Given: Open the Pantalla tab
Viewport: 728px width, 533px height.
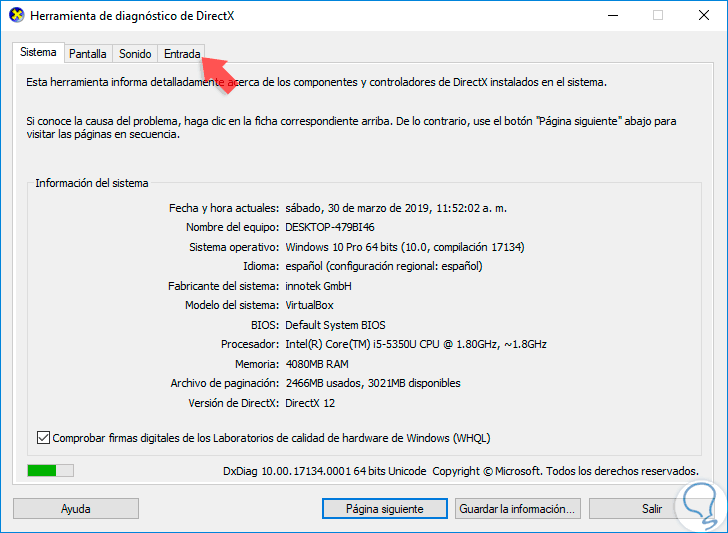Looking at the screenshot, I should point(88,54).
